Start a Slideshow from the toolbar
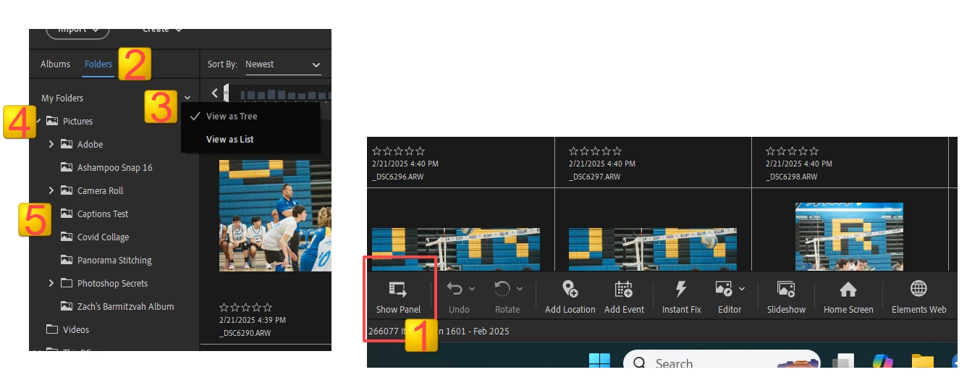The width and height of the screenshot is (980, 380). point(786,290)
